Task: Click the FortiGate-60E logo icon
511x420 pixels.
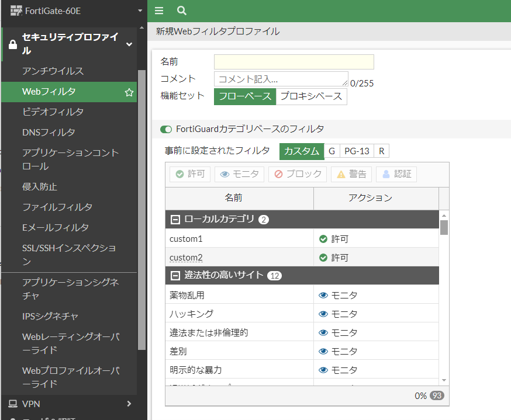Action: 16,11
